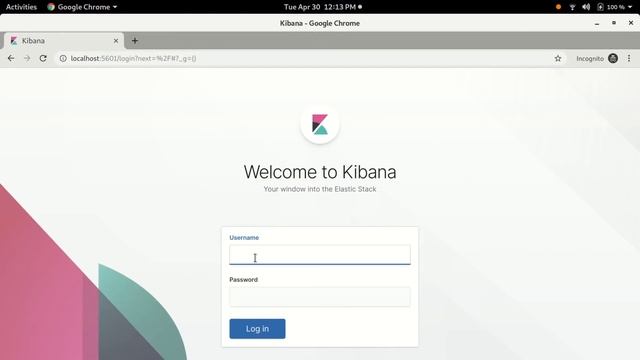Select the Kibana browser tab
Image resolution: width=640 pixels, height=360 pixels.
64,41
